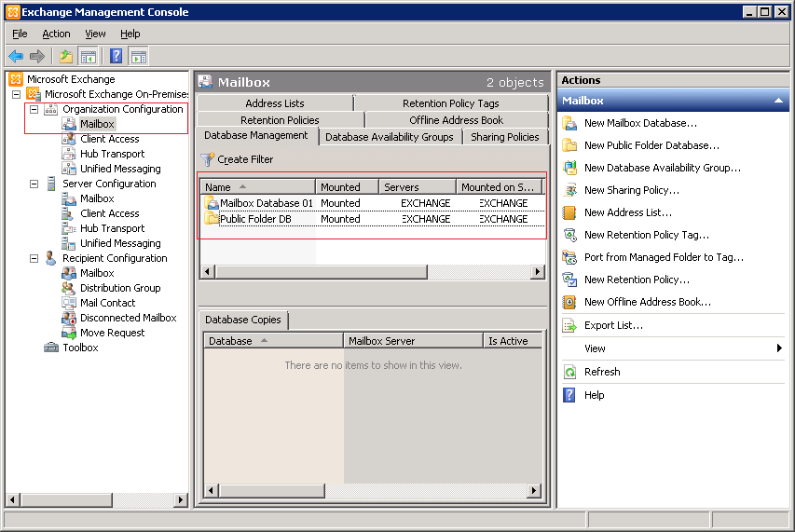Click the New Retention Policy icon
This screenshot has width=795, height=532.
[569, 280]
